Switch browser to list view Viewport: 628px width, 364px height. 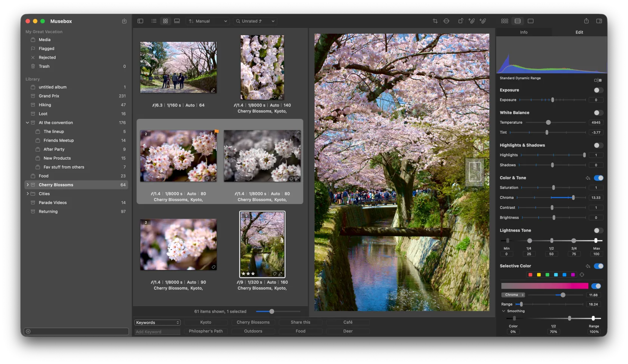tap(154, 21)
